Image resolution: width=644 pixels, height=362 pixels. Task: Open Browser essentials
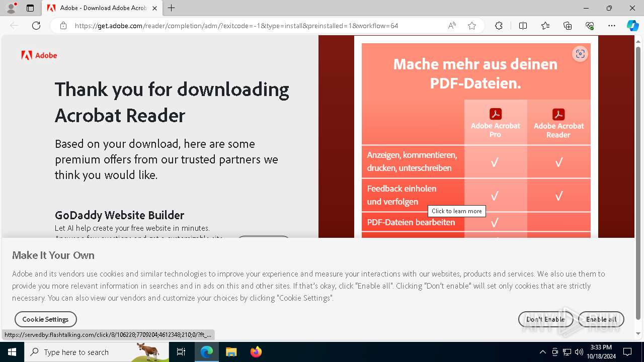coord(590,26)
